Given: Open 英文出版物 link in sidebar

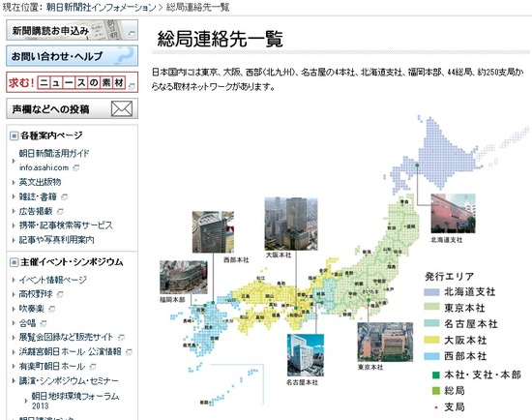Looking at the screenshot, I should [40, 182].
